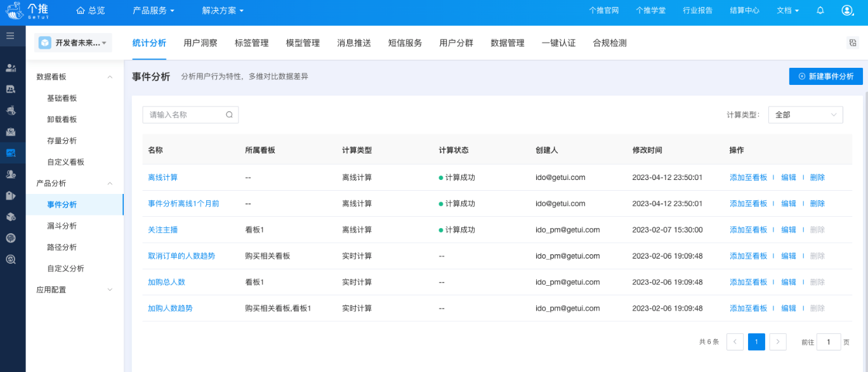This screenshot has height=372, width=868.
Task: Open the 加购人数趋势 link
Action: 170,308
